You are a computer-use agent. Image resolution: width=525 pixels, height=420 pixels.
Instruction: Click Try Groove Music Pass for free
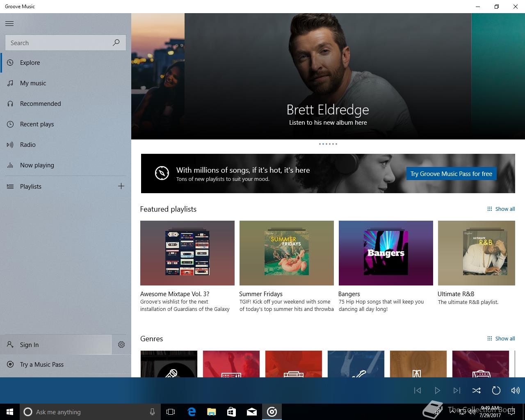(x=451, y=174)
